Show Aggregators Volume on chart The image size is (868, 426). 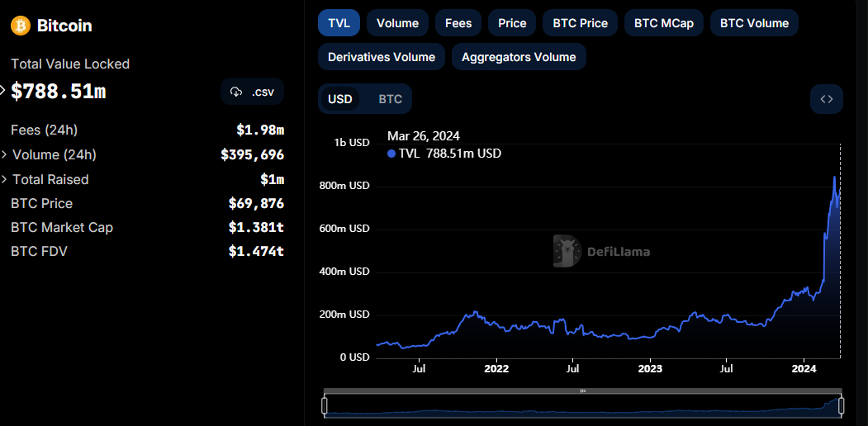pyautogui.click(x=519, y=56)
